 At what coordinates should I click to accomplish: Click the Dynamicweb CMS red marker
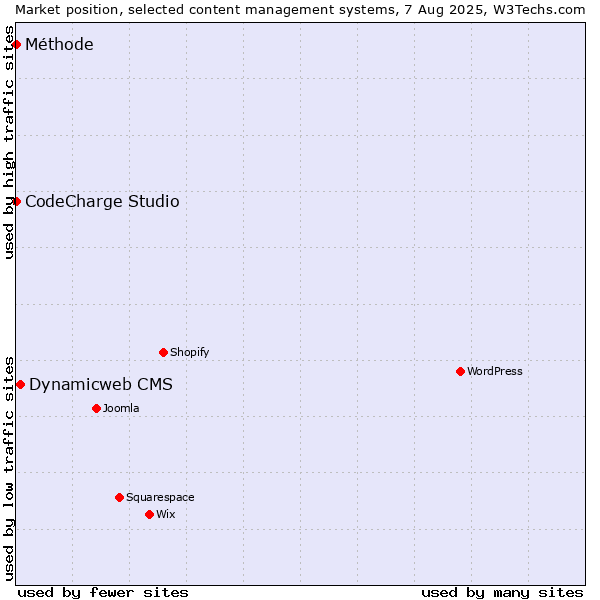[x=21, y=385]
